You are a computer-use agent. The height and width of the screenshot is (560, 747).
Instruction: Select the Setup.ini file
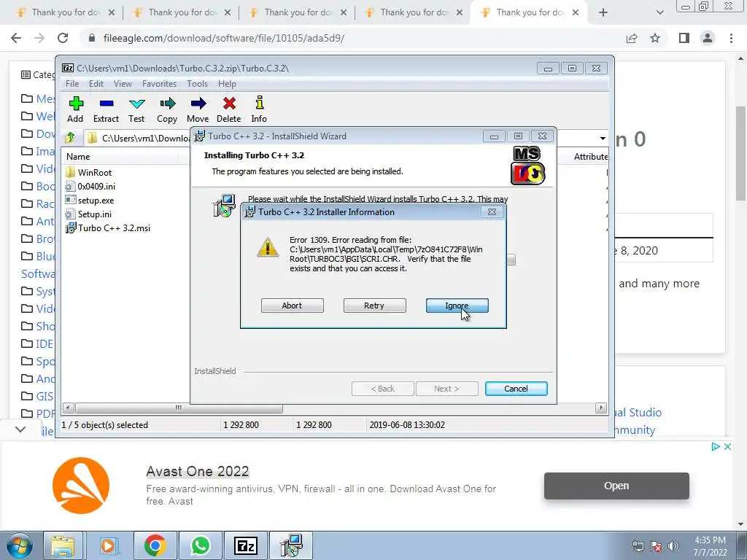click(x=94, y=214)
